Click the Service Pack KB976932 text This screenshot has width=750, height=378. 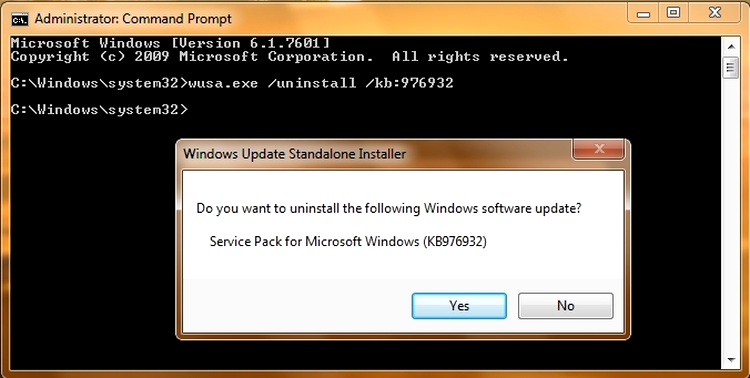[x=348, y=241]
